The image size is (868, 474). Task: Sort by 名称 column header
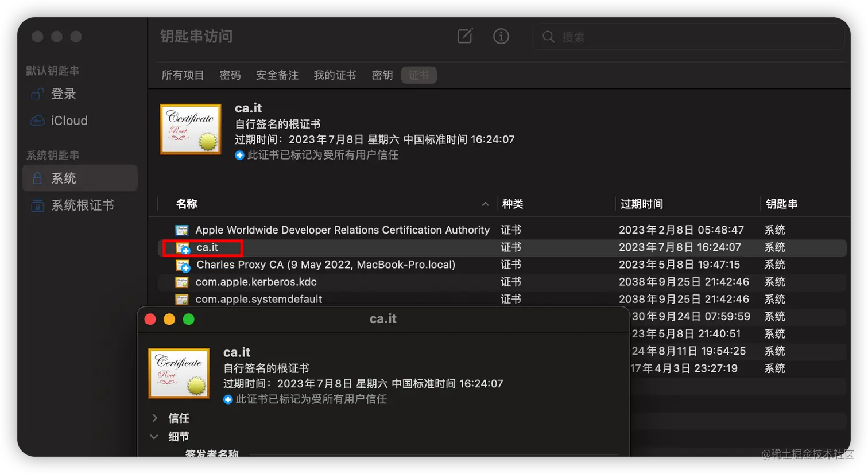pyautogui.click(x=187, y=204)
